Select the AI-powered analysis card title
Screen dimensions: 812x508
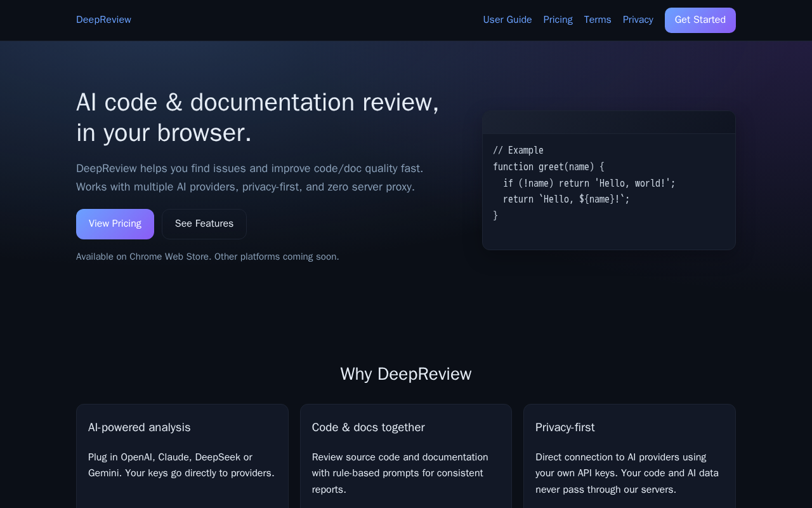[140, 427]
